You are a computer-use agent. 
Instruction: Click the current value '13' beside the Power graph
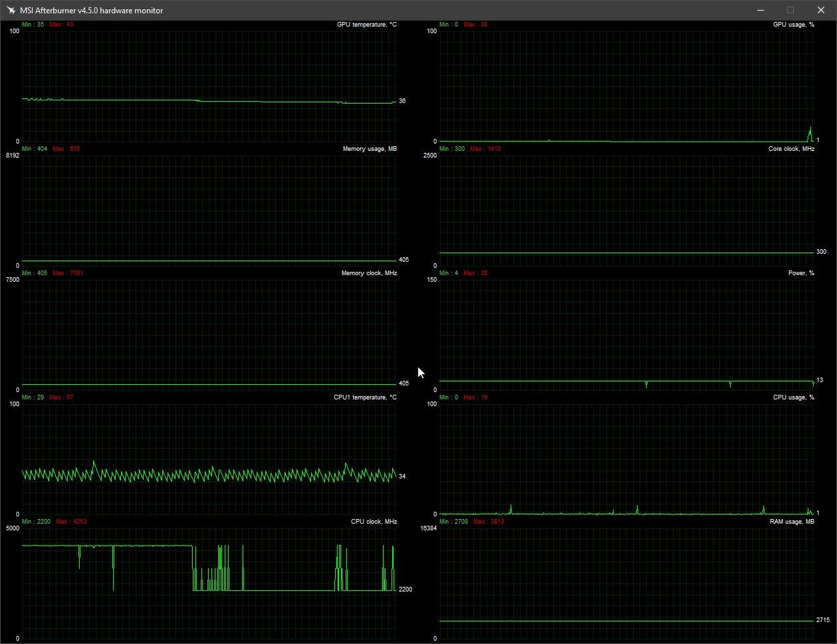(x=820, y=380)
